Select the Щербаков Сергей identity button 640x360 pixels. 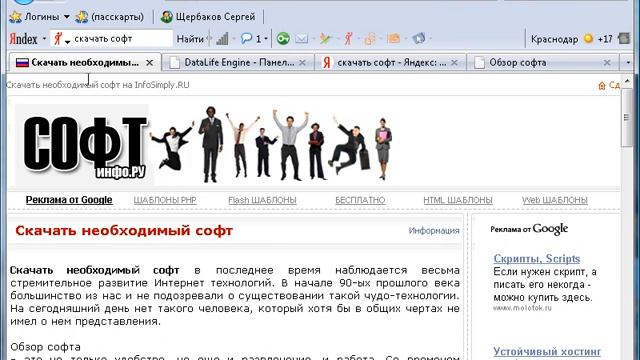208,17
